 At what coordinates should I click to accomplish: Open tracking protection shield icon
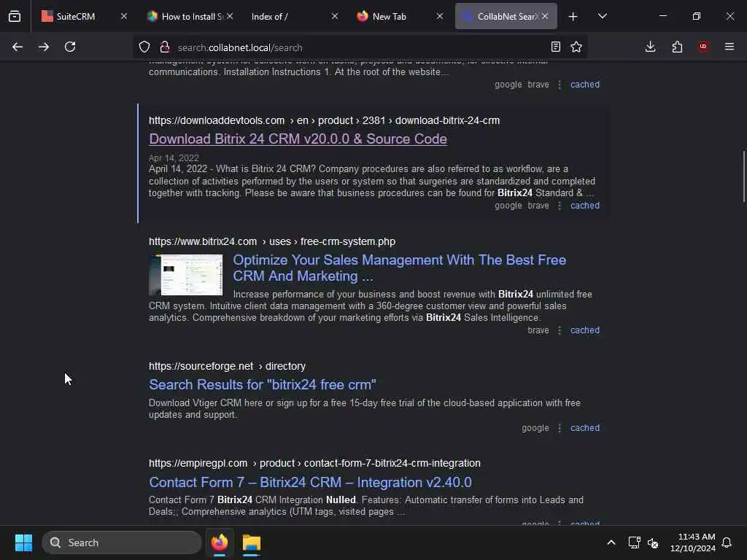coord(144,47)
